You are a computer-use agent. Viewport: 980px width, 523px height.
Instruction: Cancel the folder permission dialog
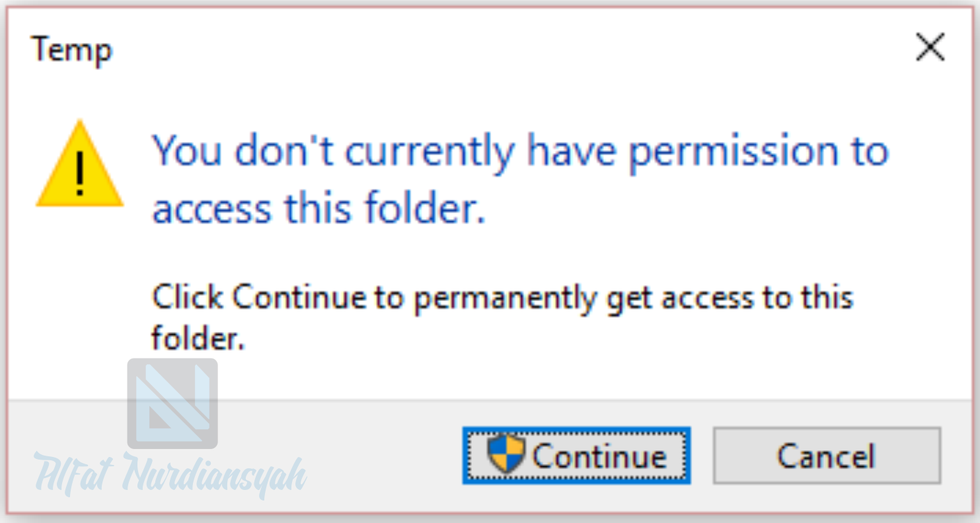click(x=827, y=456)
